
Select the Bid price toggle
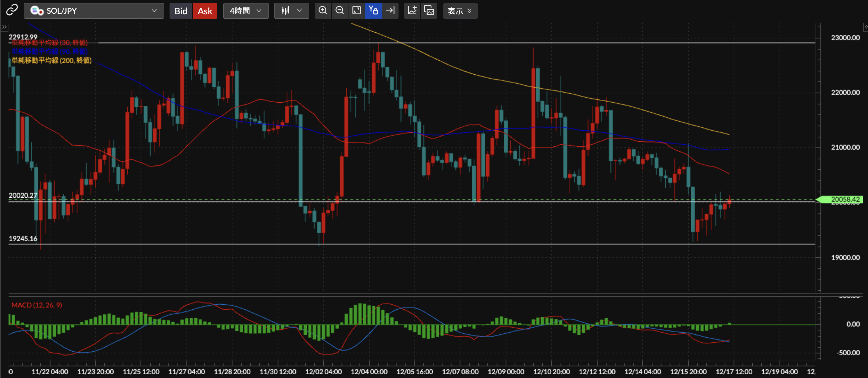tap(181, 11)
